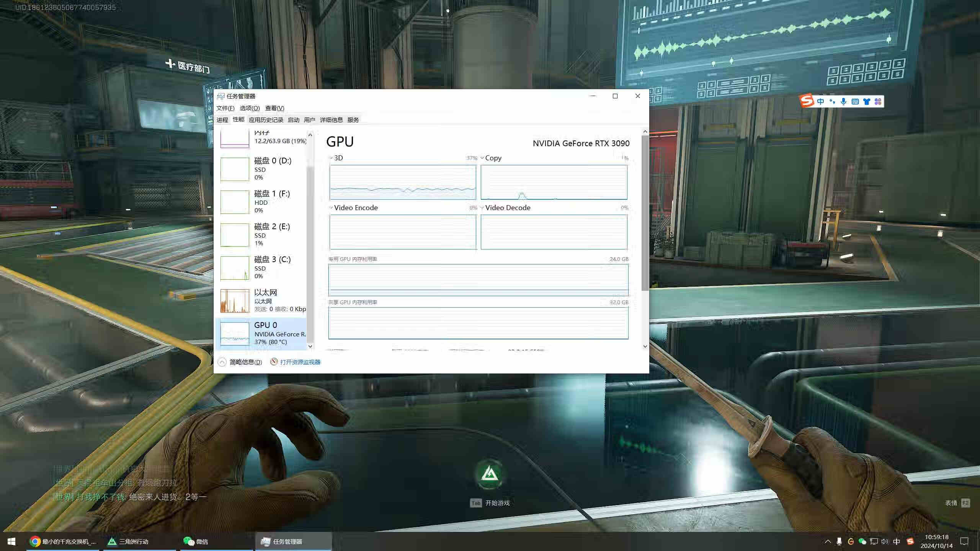Show hidden tray icons with the up arrow

pyautogui.click(x=828, y=541)
